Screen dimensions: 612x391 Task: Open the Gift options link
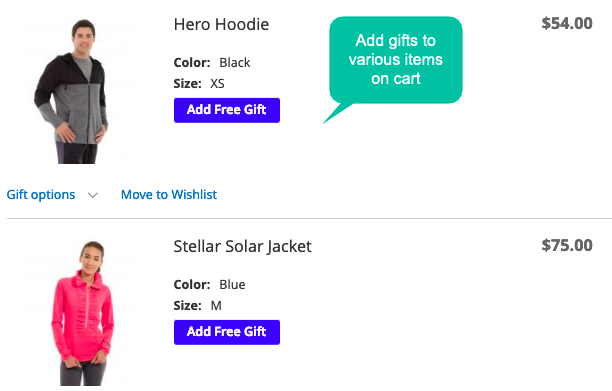click(x=41, y=194)
